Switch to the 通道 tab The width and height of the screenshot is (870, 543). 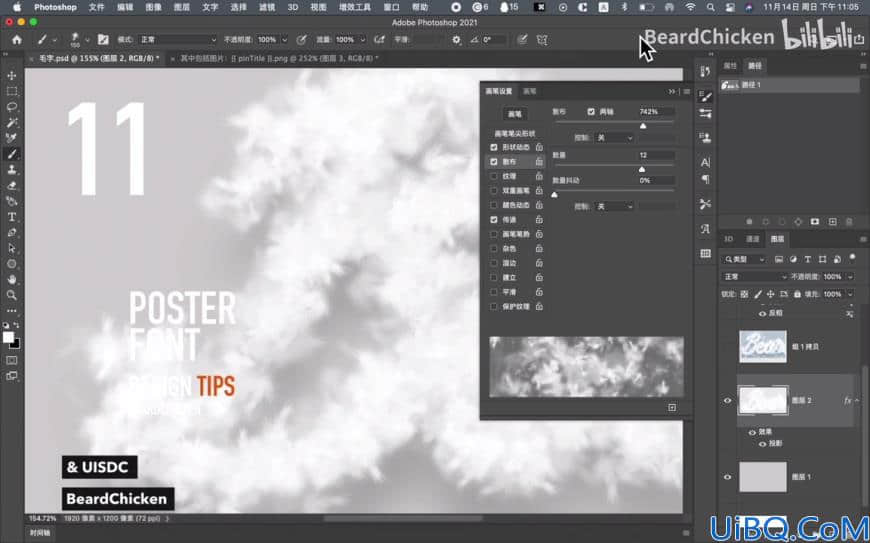(752, 239)
